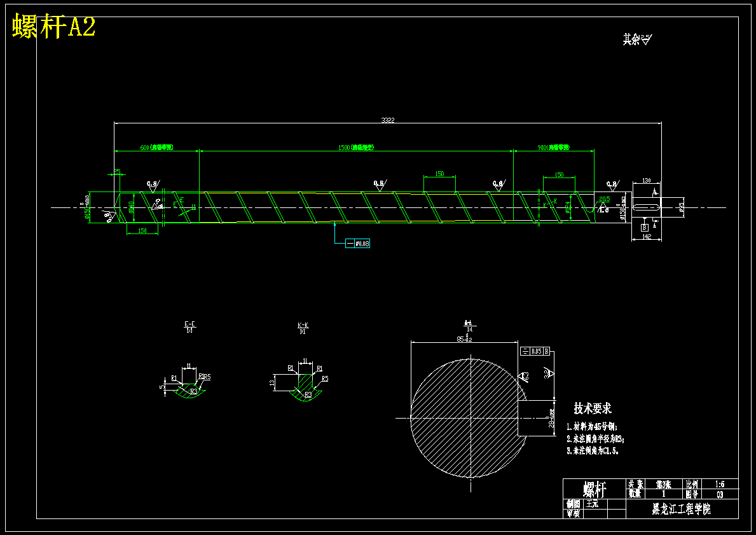756x535 pixels.
Task: Click the "制图" label in title block
Action: 574,504
